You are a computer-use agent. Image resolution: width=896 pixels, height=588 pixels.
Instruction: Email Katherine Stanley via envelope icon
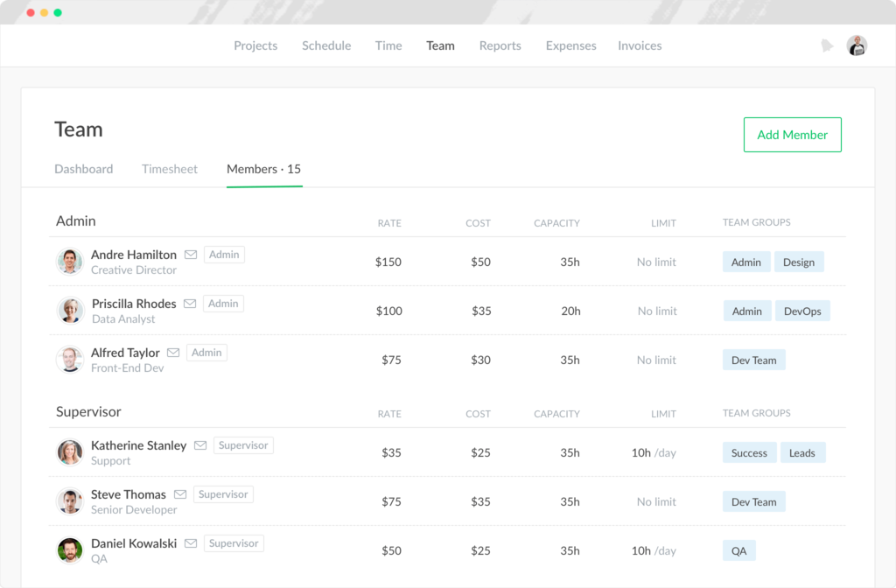tap(200, 445)
